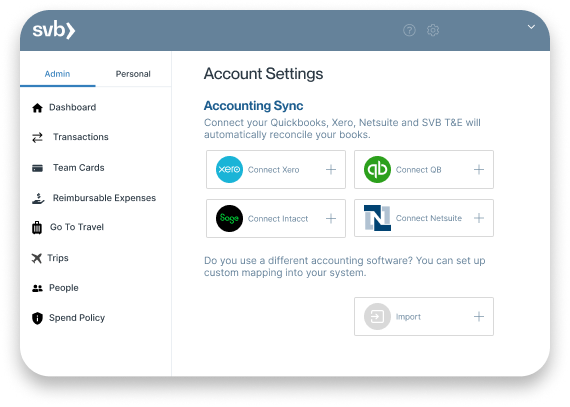This screenshot has height=407, width=570.
Task: Go to Transactions page
Action: pyautogui.click(x=81, y=137)
